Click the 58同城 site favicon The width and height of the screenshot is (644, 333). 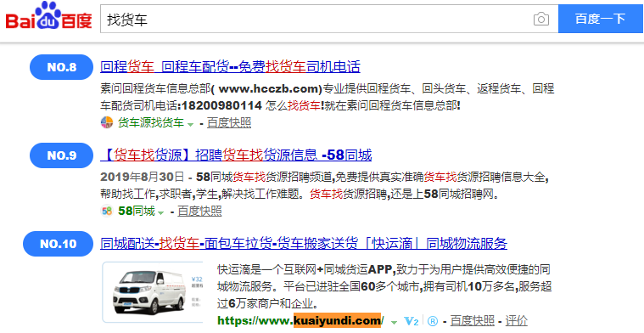pos(107,211)
